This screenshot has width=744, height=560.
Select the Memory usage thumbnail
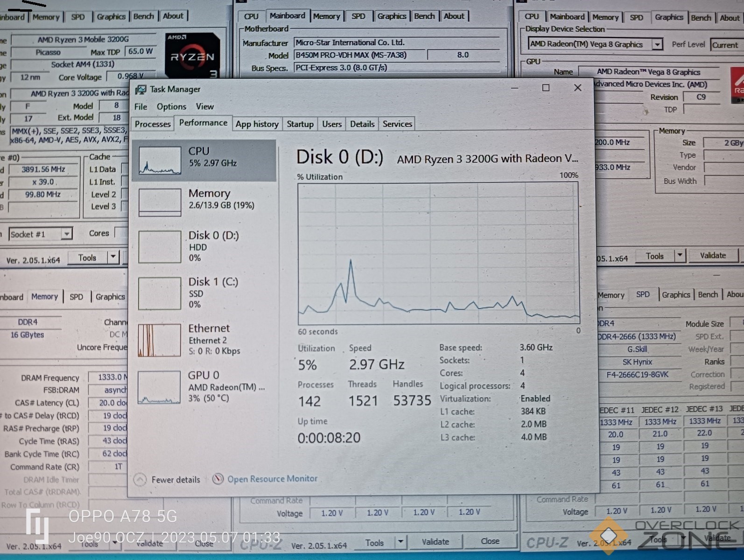click(160, 203)
